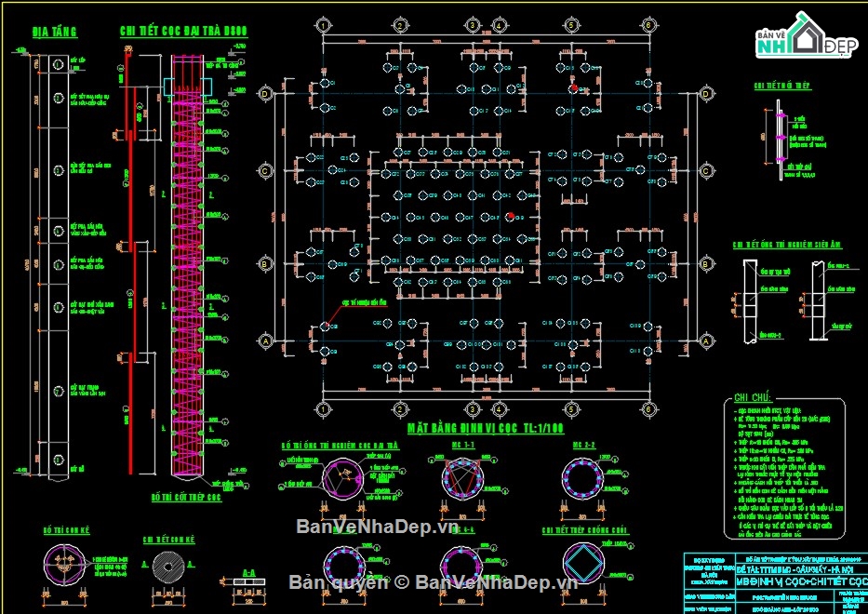Select the "A-A" section label
Screen dimensions: 868x614
249,573
